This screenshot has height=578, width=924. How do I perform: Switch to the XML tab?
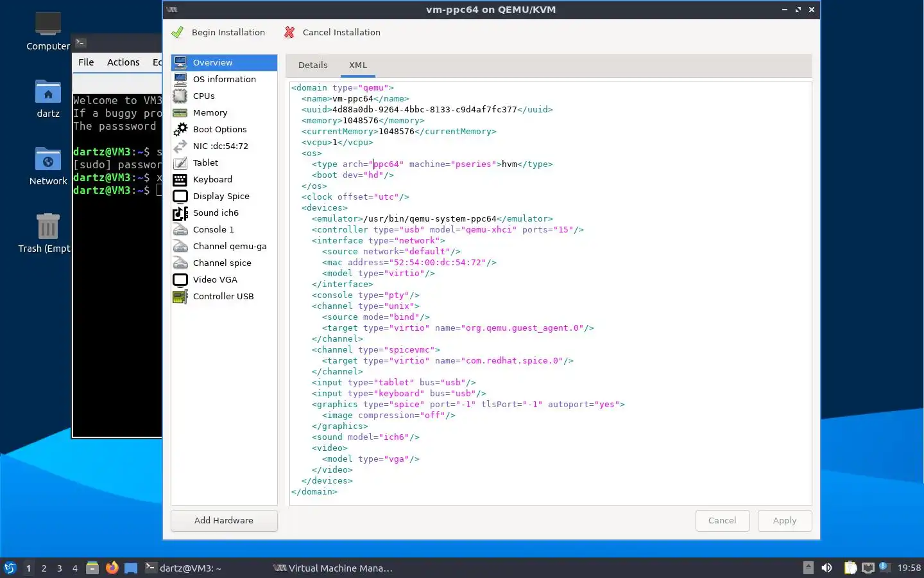(x=358, y=65)
